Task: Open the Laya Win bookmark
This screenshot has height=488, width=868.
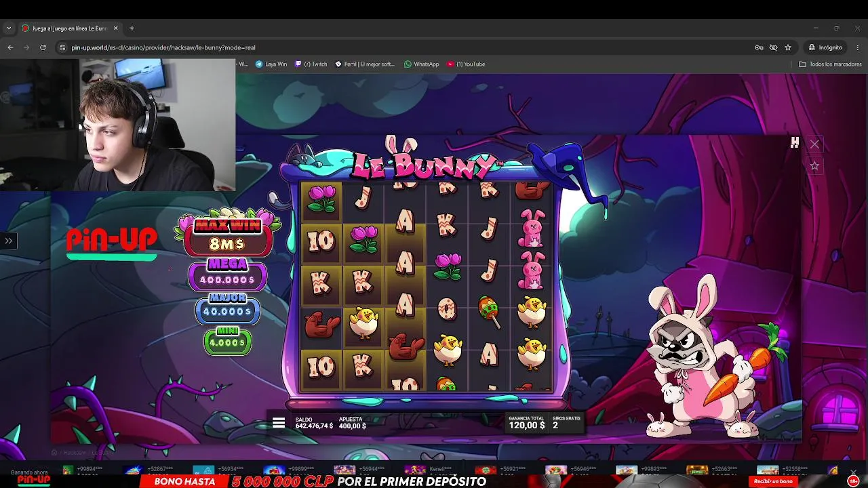Action: 271,64
